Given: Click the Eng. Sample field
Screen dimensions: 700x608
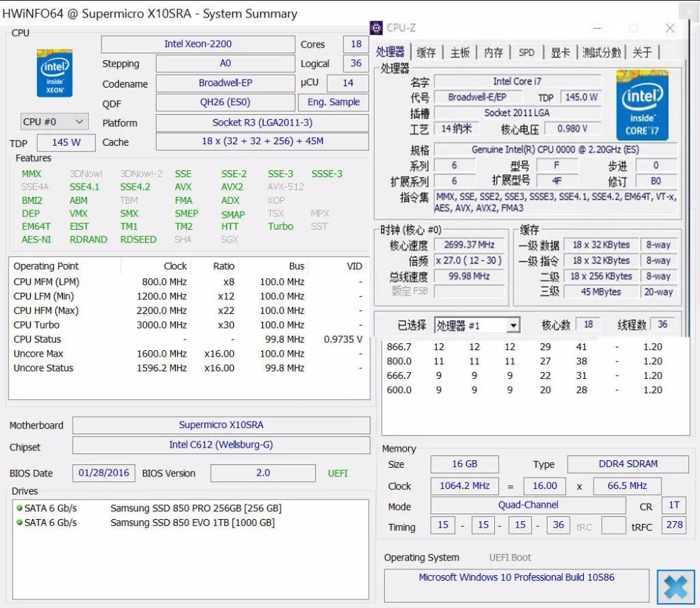Looking at the screenshot, I should (333, 102).
